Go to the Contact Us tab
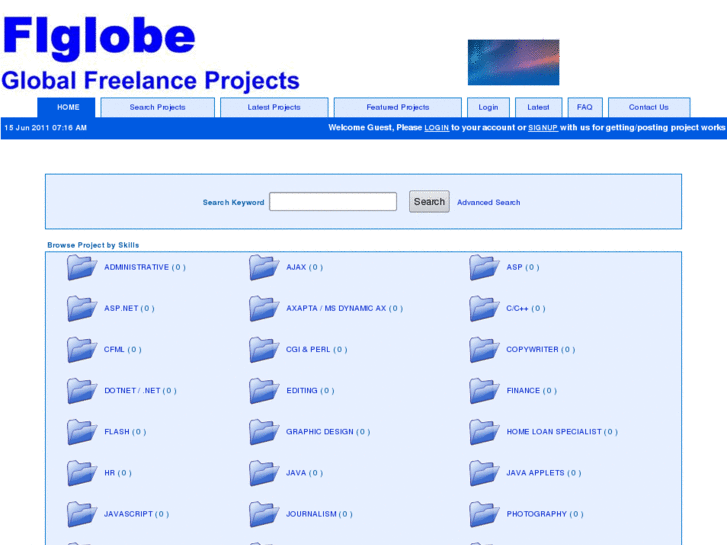Image resolution: width=727 pixels, height=545 pixels. point(649,107)
